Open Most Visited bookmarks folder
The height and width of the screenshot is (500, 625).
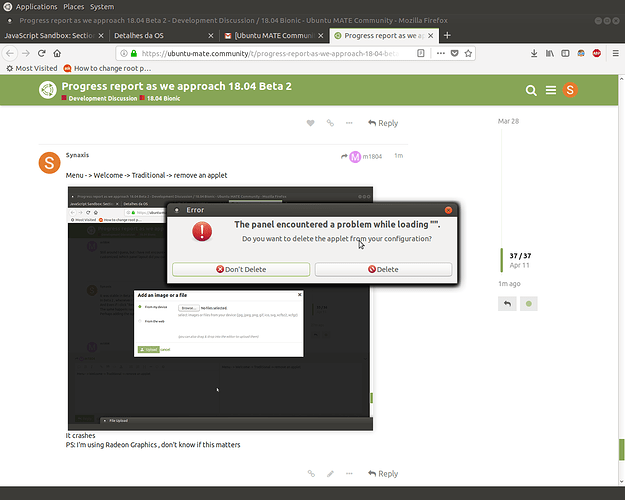tap(32, 68)
